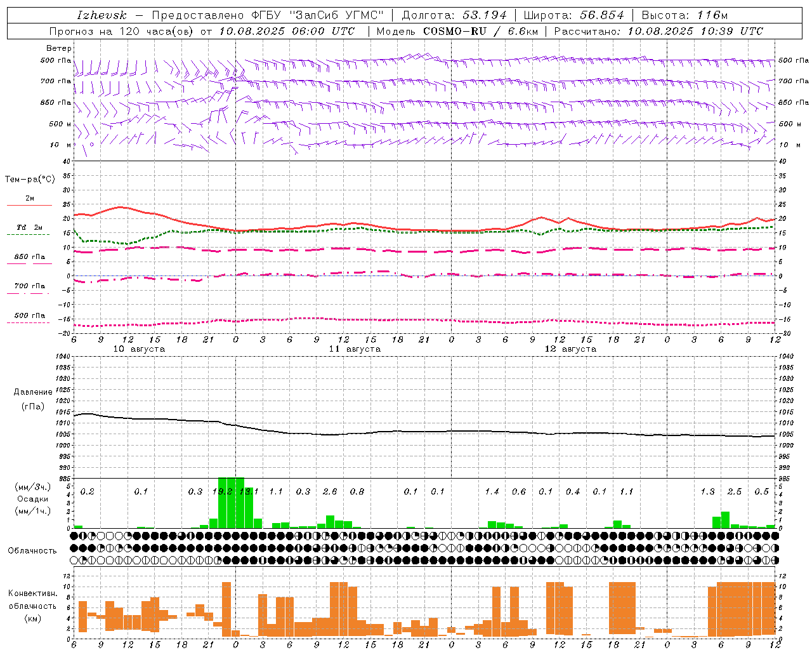Click the 'Тем-ра(°C)' temperature panel label
Image resolution: width=812 pixels, height=650 pixels.
(30, 180)
